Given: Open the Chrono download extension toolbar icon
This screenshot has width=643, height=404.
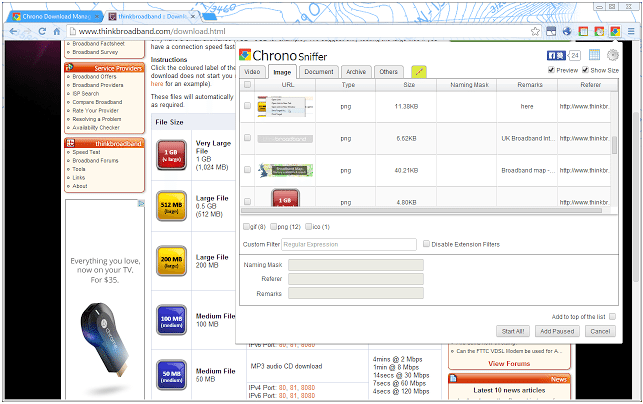Looking at the screenshot, I should click(x=615, y=31).
